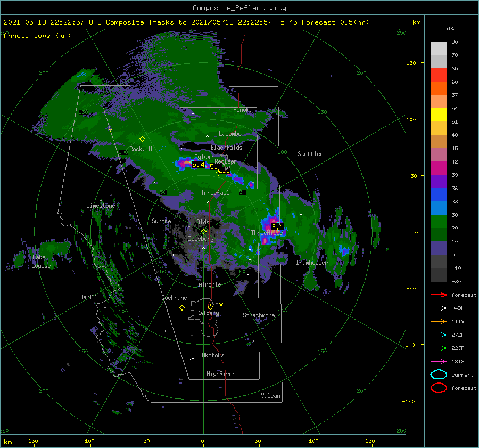Click the Didsbury town label
479x448 pixels.
(x=201, y=239)
